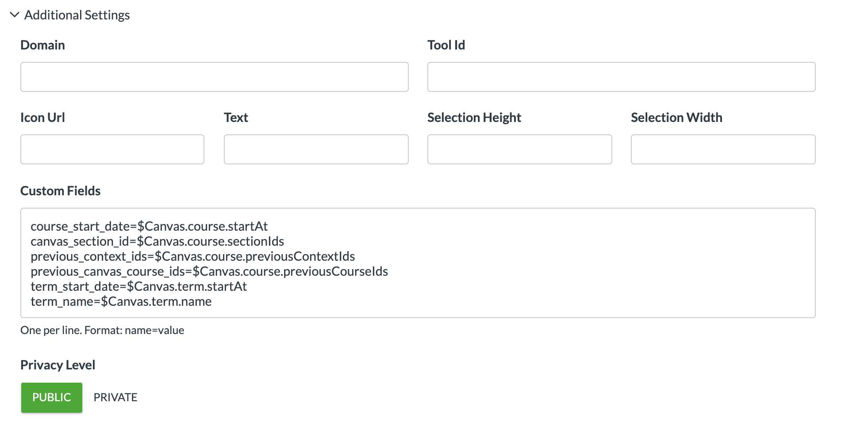Click the Domain field label
Image resolution: width=868 pixels, height=422 pixels.
tap(42, 45)
